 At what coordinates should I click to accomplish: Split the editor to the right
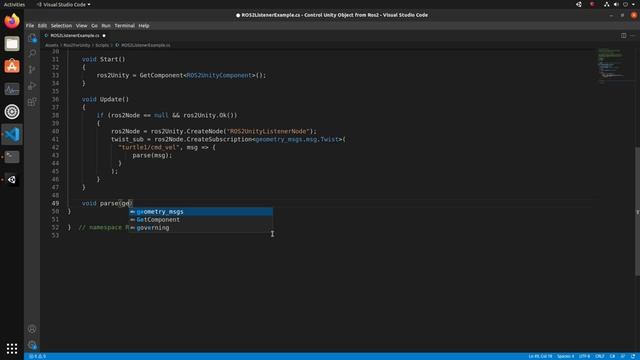coord(624,36)
